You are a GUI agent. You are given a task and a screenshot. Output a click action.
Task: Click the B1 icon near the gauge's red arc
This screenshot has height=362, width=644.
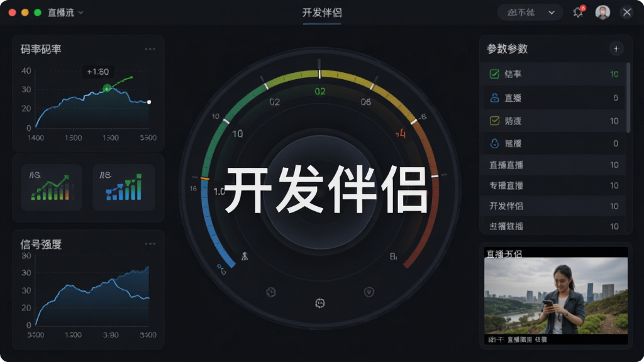click(394, 256)
